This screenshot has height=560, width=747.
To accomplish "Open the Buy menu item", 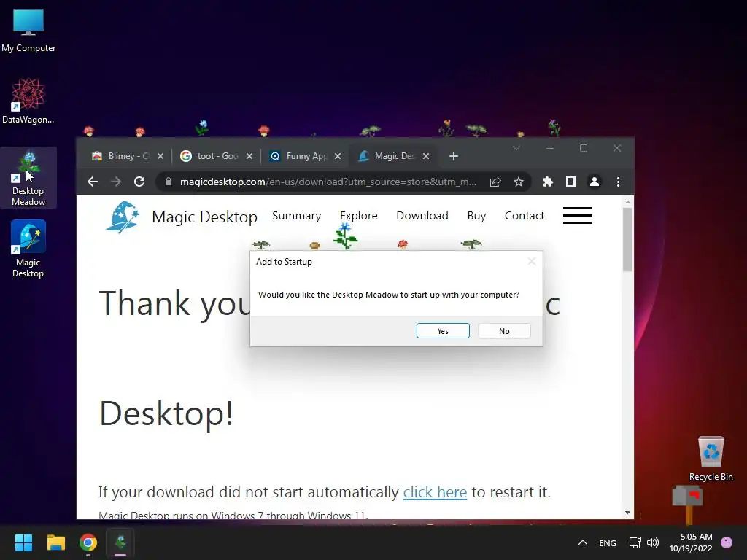I will (x=476, y=216).
